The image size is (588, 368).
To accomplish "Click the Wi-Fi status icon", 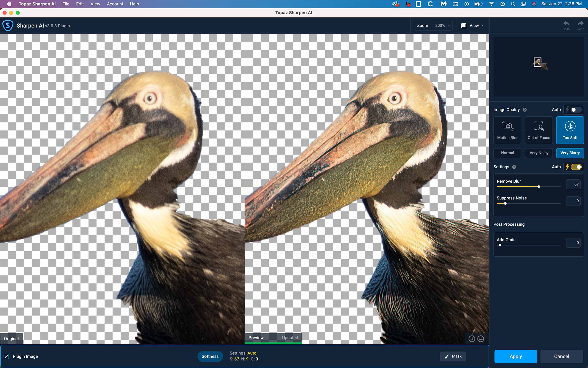I will tap(491, 4).
